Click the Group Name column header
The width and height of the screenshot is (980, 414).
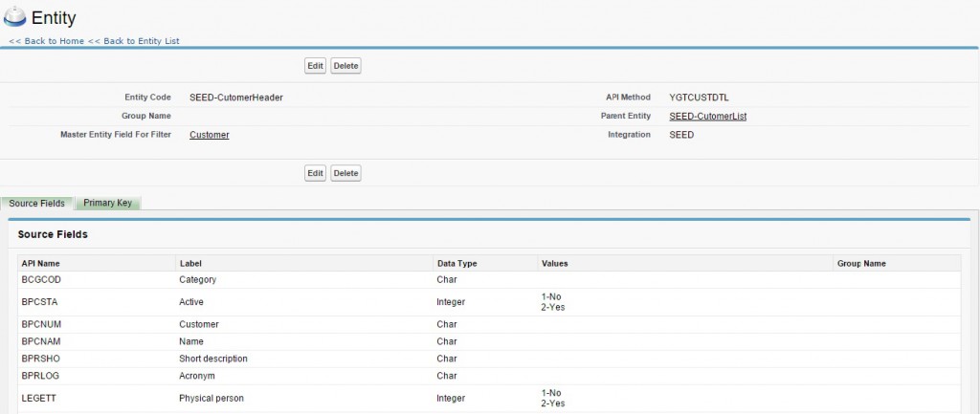(x=861, y=263)
